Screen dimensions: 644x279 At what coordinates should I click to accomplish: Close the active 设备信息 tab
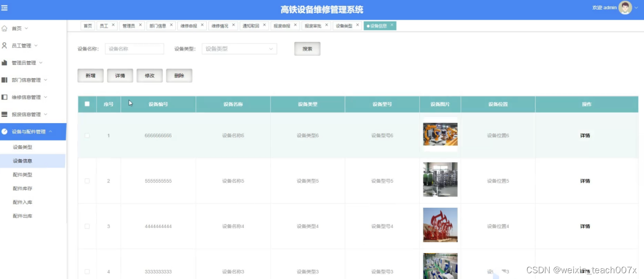coord(392,25)
